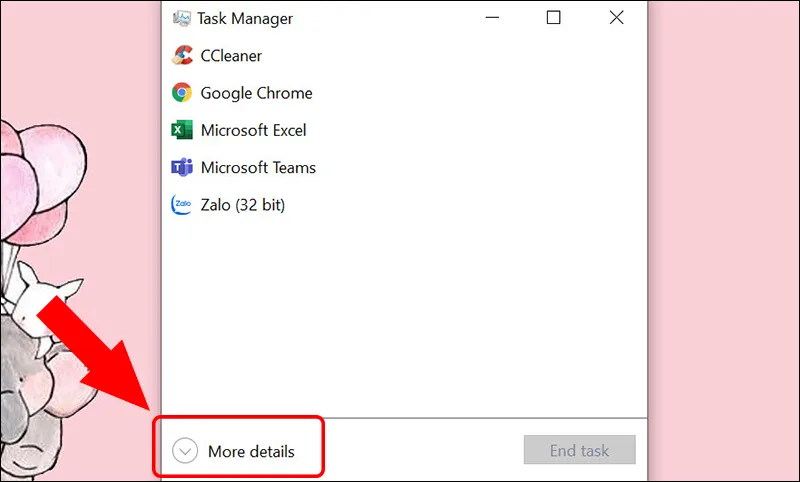800x482 pixels.
Task: Select the Google Chrome entry text
Action: click(256, 93)
